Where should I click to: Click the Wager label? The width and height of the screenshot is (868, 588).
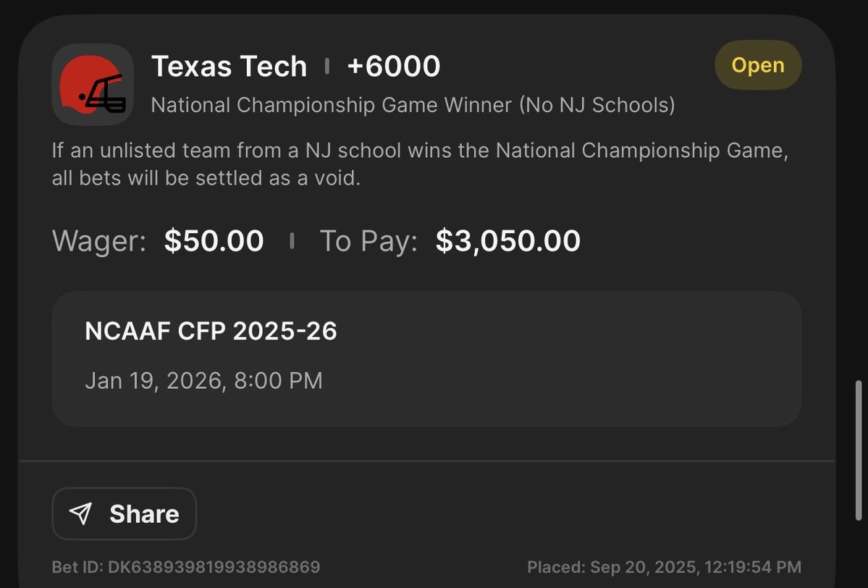tap(99, 241)
